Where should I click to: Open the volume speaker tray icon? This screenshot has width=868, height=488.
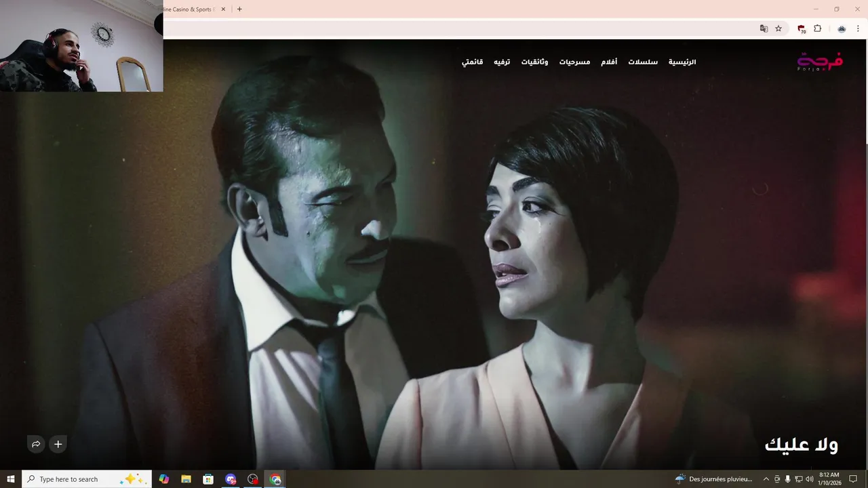(809, 479)
